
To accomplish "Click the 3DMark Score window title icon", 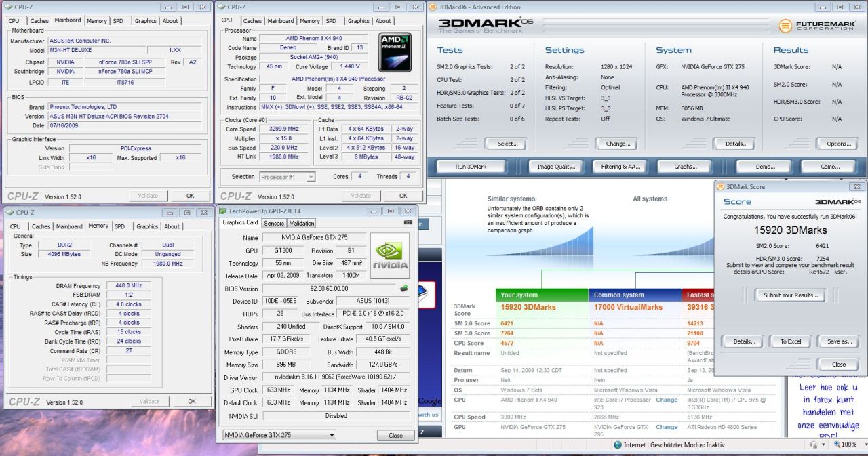I will pyautogui.click(x=721, y=186).
